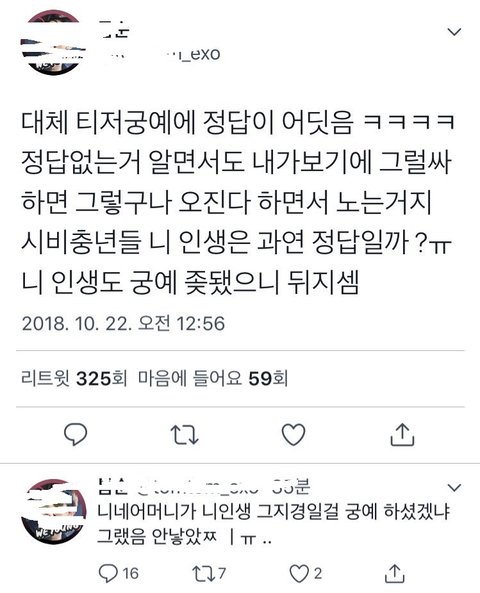Open the reply author's handle
The height and width of the screenshot is (593, 480).
(x=199, y=488)
